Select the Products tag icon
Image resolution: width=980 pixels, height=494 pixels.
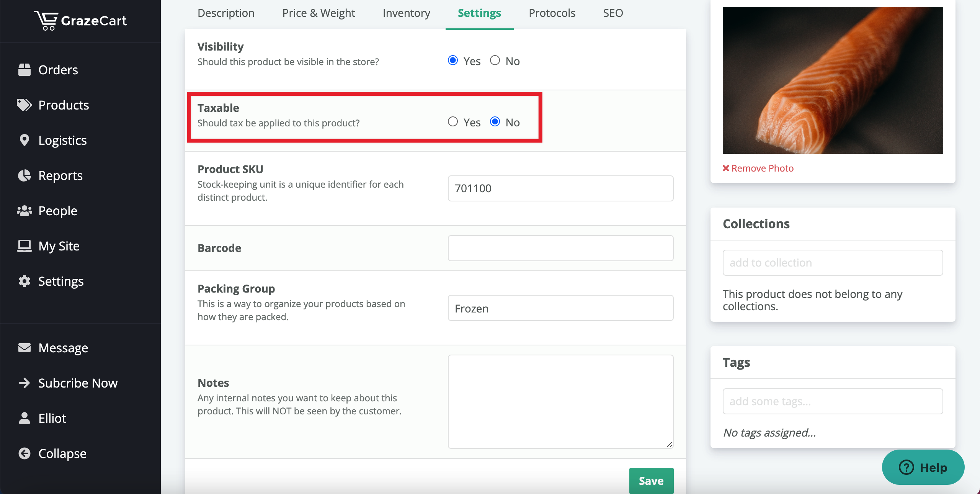pos(24,105)
